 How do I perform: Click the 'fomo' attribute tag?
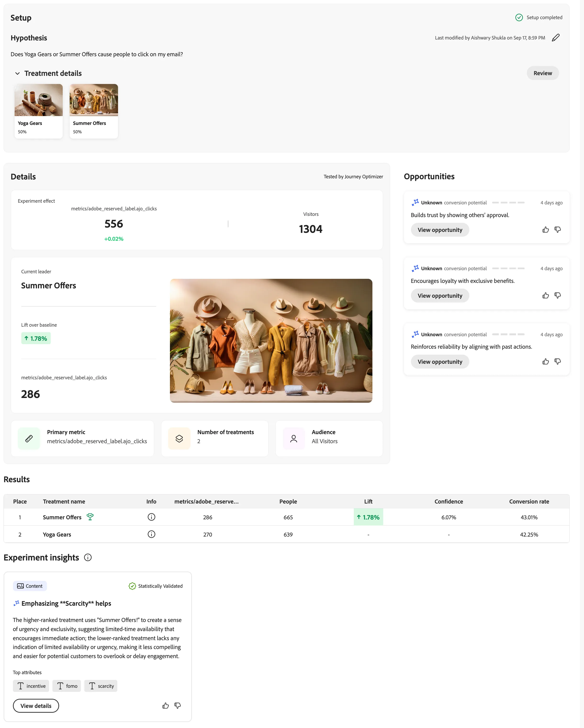[67, 686]
